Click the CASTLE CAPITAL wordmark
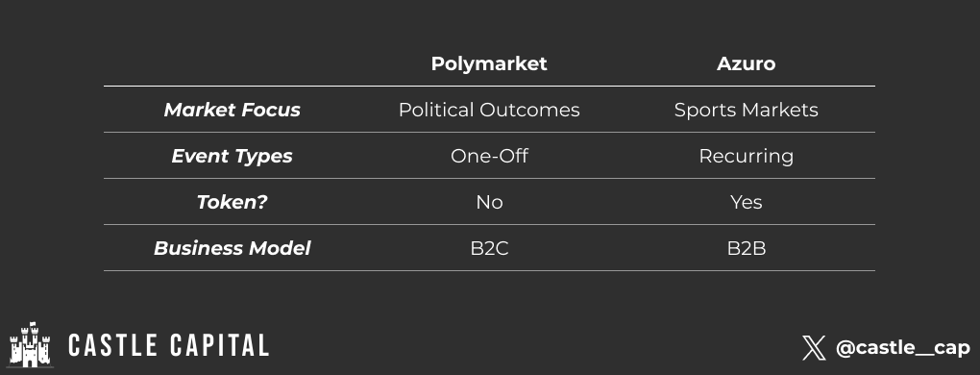This screenshot has height=375, width=980. pyautogui.click(x=168, y=345)
